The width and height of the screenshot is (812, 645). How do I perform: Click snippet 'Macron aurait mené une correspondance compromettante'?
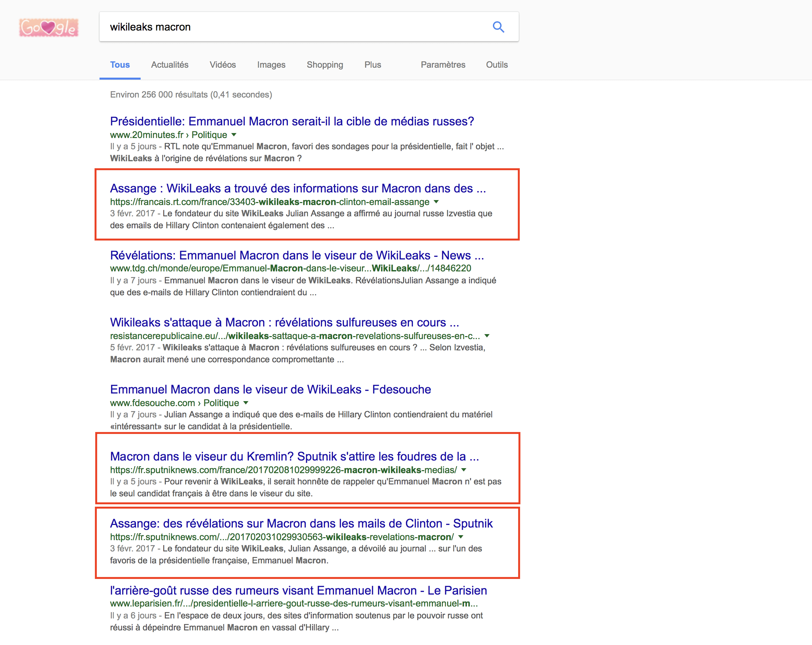tap(227, 359)
